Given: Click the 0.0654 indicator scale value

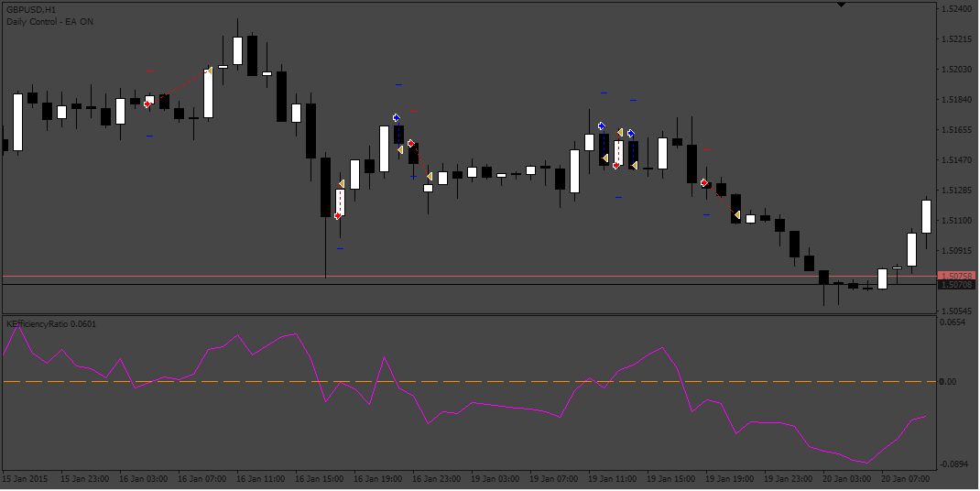Looking at the screenshot, I should [x=953, y=322].
